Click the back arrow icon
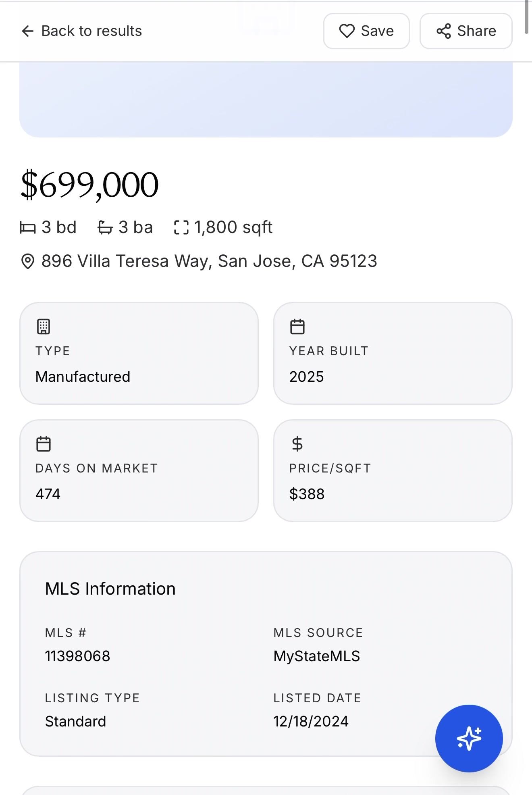Image resolution: width=532 pixels, height=795 pixels. 27,31
